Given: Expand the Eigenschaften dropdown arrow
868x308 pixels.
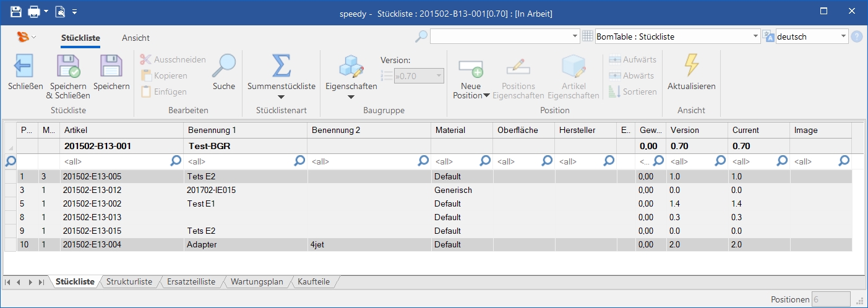Looking at the screenshot, I should [x=351, y=97].
